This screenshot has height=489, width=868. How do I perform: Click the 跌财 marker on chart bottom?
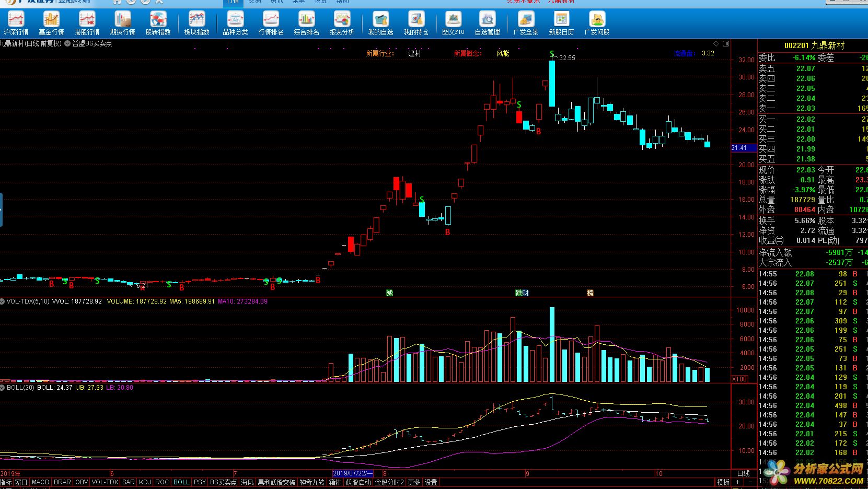522,293
